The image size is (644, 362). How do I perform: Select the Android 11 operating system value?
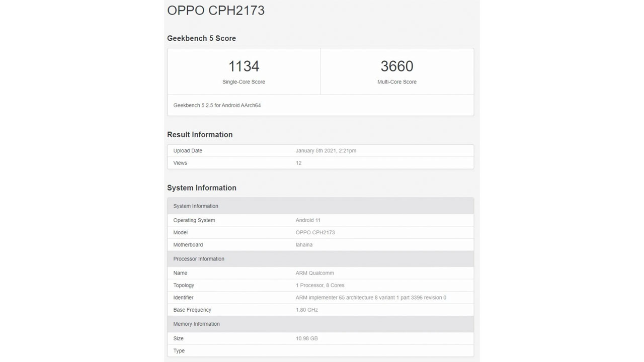(x=308, y=220)
